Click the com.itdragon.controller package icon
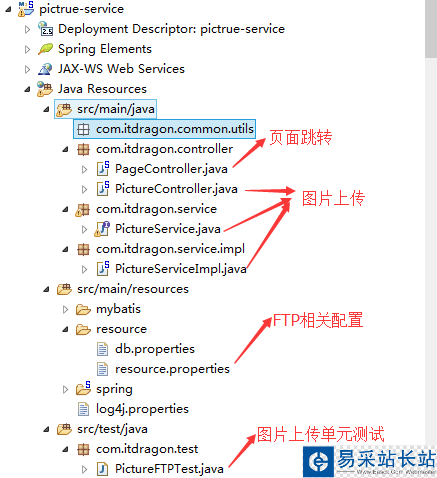Screen dimensions: 437x478 click(x=83, y=149)
